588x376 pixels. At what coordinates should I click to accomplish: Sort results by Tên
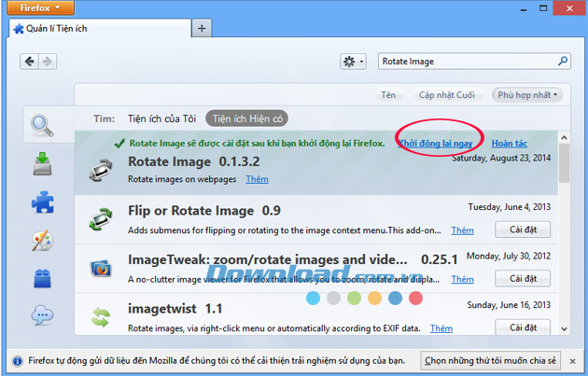pyautogui.click(x=388, y=95)
